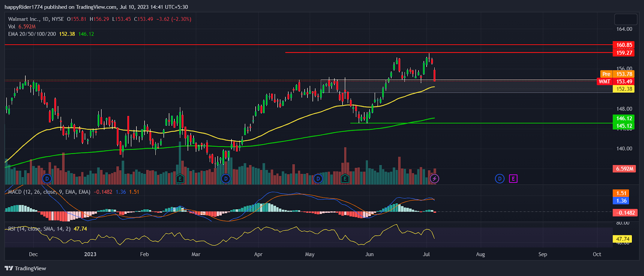Viewport: 644px width, 276px height.
Task: Click the red -0.1482 histogram label
Action: click(x=625, y=212)
